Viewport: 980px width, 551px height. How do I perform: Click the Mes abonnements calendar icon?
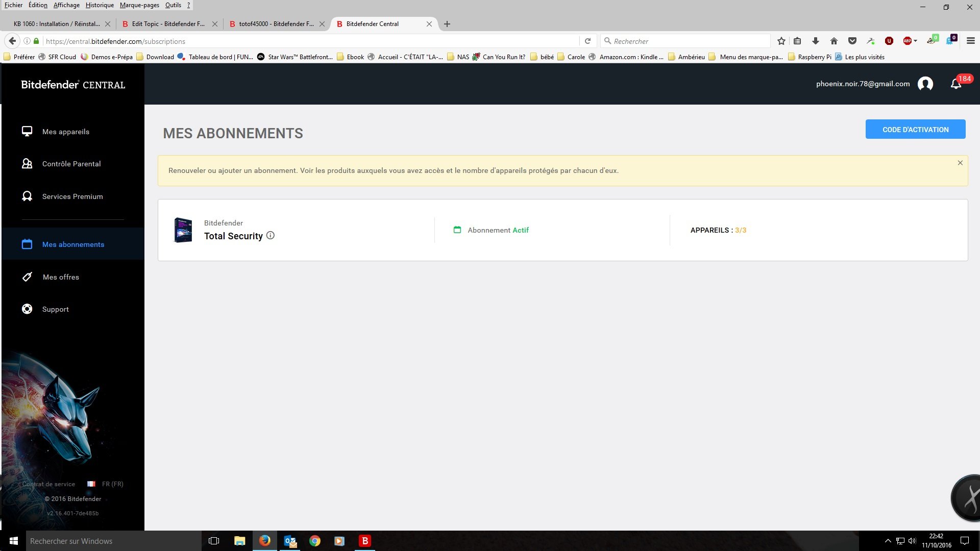(x=27, y=244)
